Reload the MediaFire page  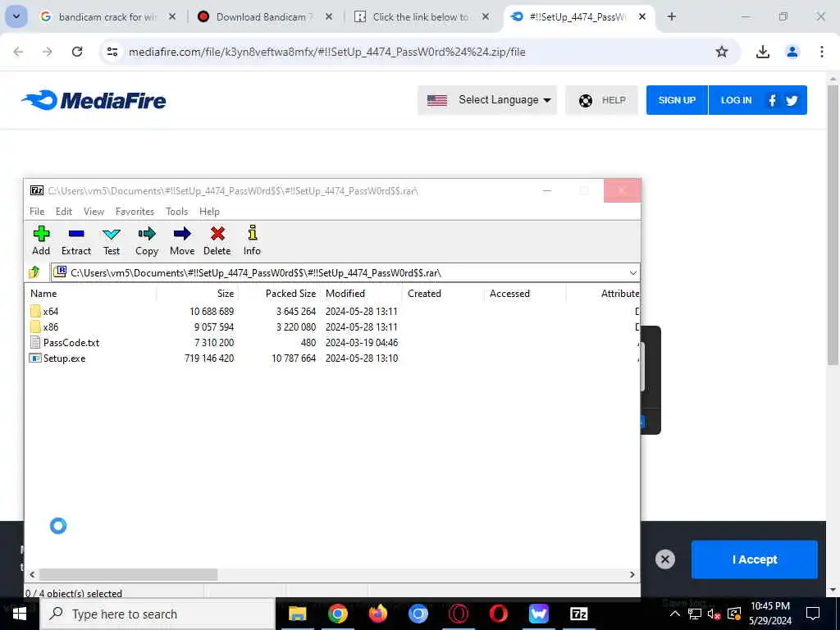click(x=77, y=52)
